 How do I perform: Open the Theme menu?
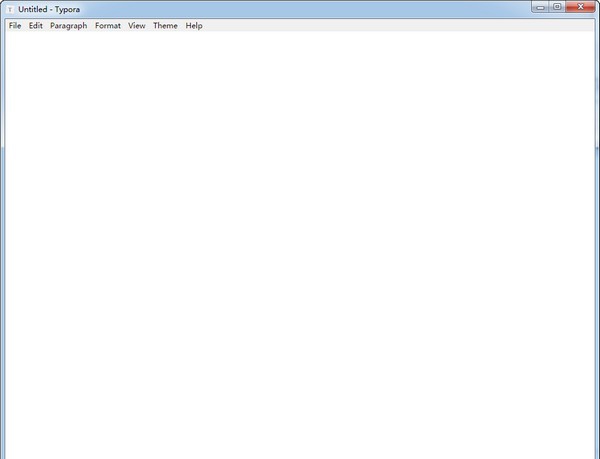(165, 26)
